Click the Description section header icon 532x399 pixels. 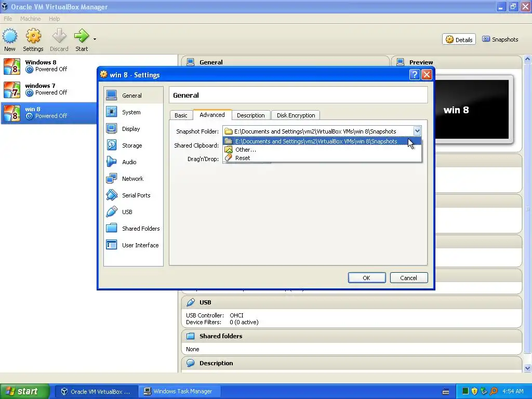pyautogui.click(x=191, y=363)
